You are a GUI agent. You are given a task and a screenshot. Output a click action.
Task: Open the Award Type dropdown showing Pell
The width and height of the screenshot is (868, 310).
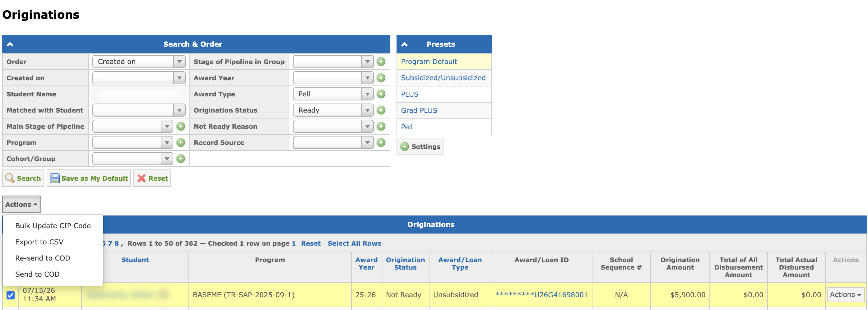click(333, 94)
